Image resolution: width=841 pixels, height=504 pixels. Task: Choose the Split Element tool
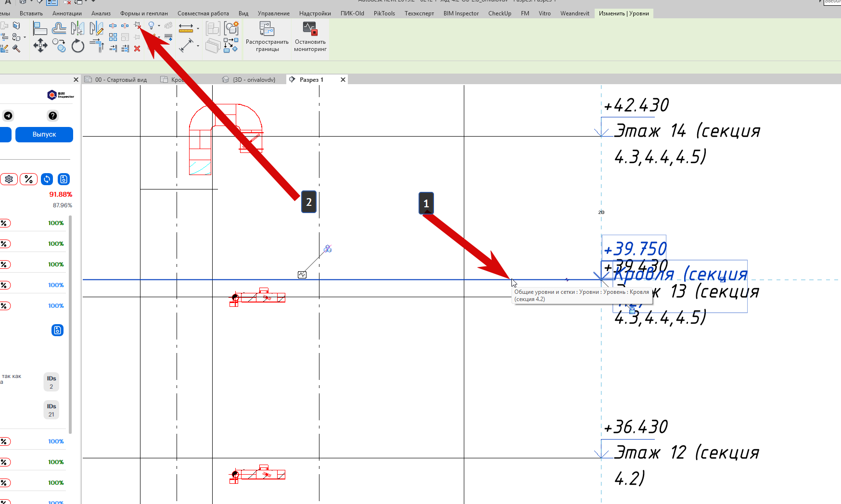point(113,25)
